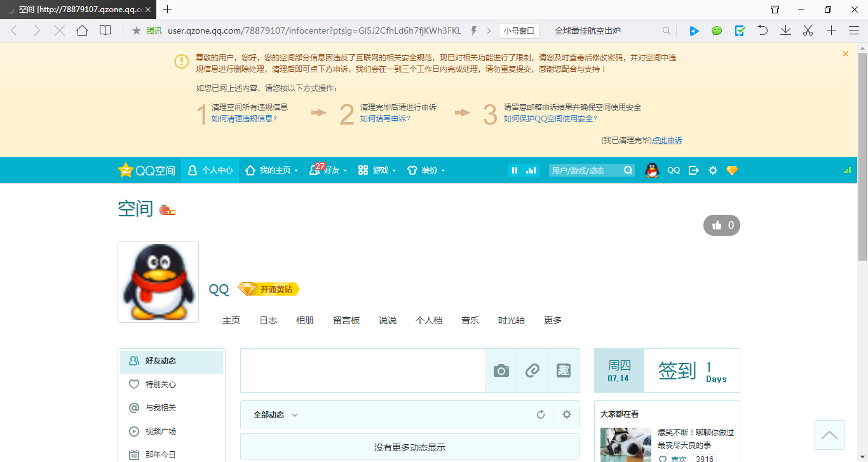Open the 留言板 tab
This screenshot has width=868, height=462.
(346, 320)
